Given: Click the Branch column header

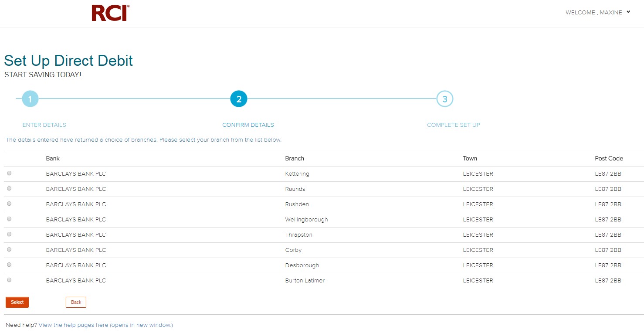Looking at the screenshot, I should [295, 159].
